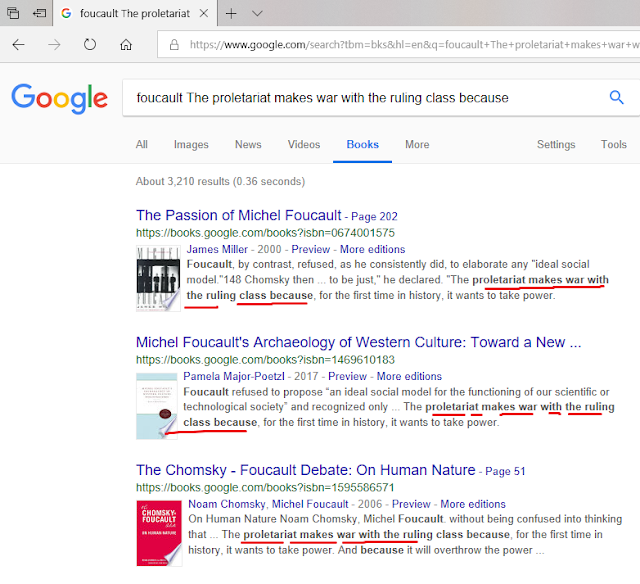This screenshot has height=584, width=640.
Task: Reload the page with the refresh icon
Action: click(90, 44)
